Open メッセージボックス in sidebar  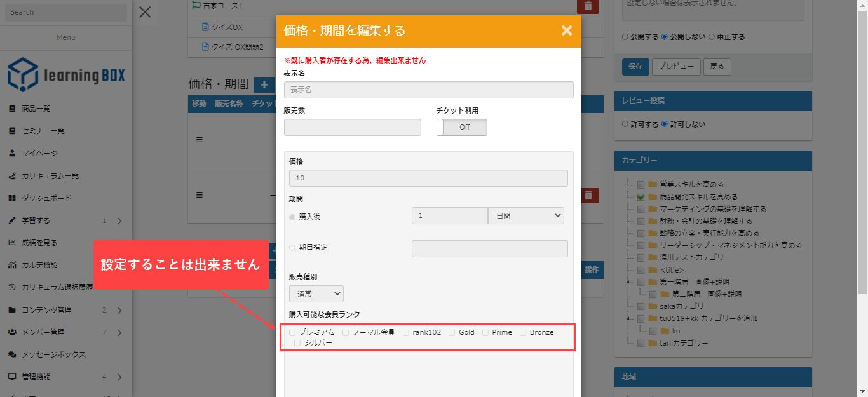53,354
